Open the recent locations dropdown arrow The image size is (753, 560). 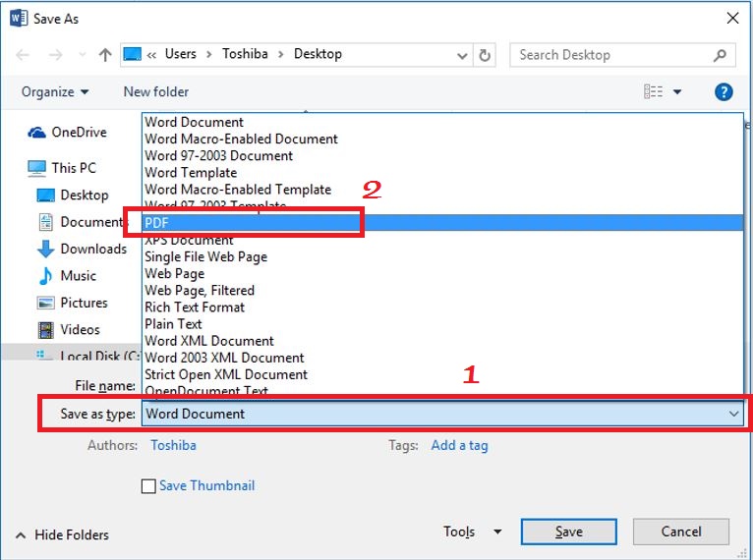coord(83,55)
